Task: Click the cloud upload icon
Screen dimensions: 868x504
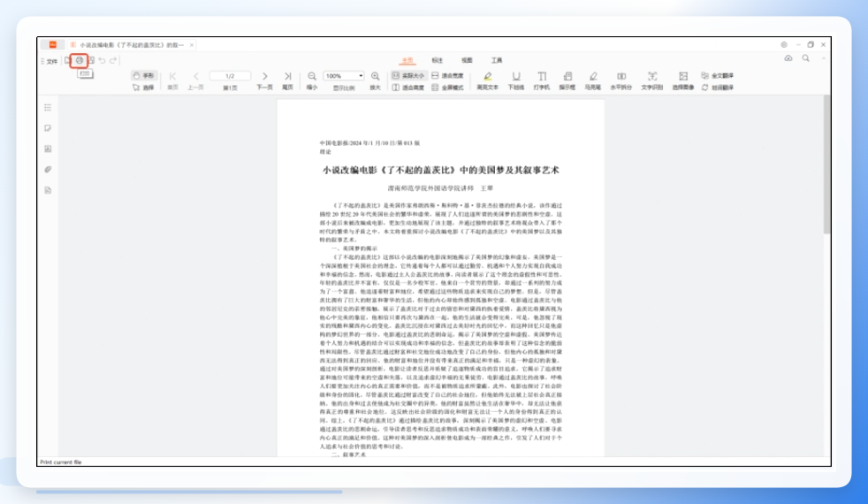Action: tap(788, 58)
